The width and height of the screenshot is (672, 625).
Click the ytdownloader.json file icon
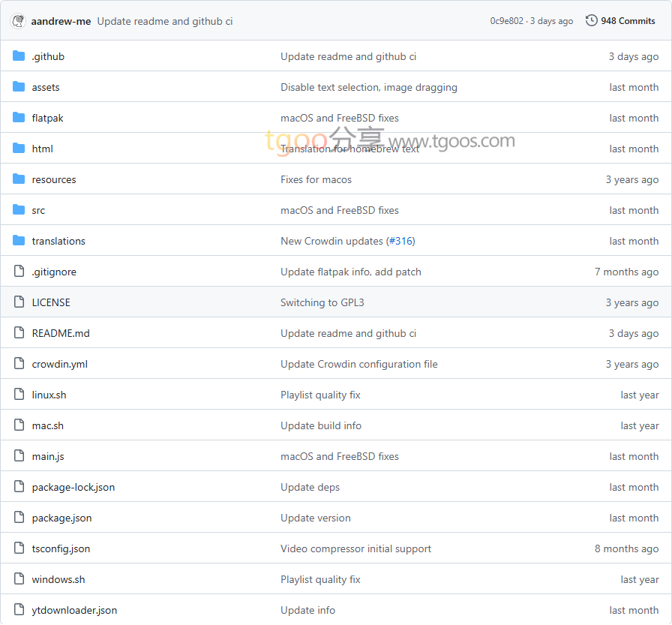pos(19,610)
